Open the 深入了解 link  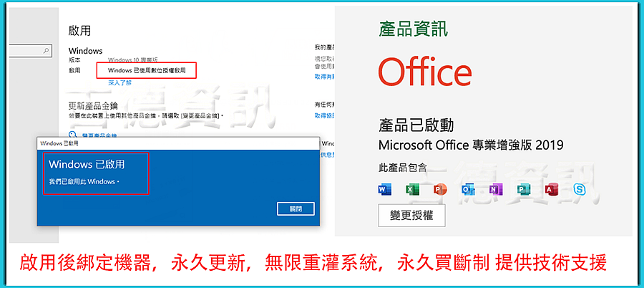[x=119, y=82]
